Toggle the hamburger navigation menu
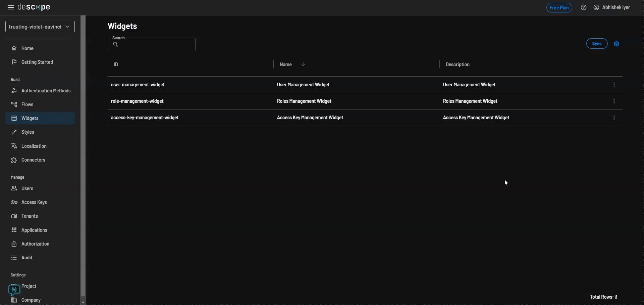This screenshot has width=644, height=305. coord(11,7)
